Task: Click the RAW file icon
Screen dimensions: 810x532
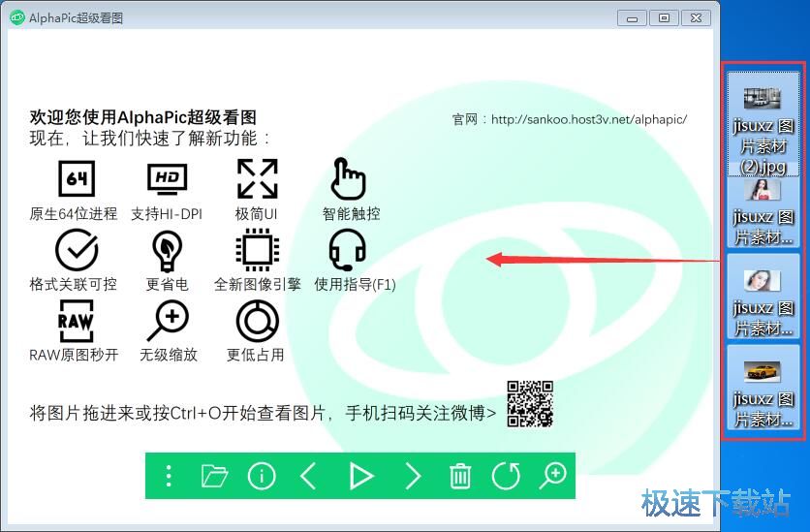Action: coord(76,321)
